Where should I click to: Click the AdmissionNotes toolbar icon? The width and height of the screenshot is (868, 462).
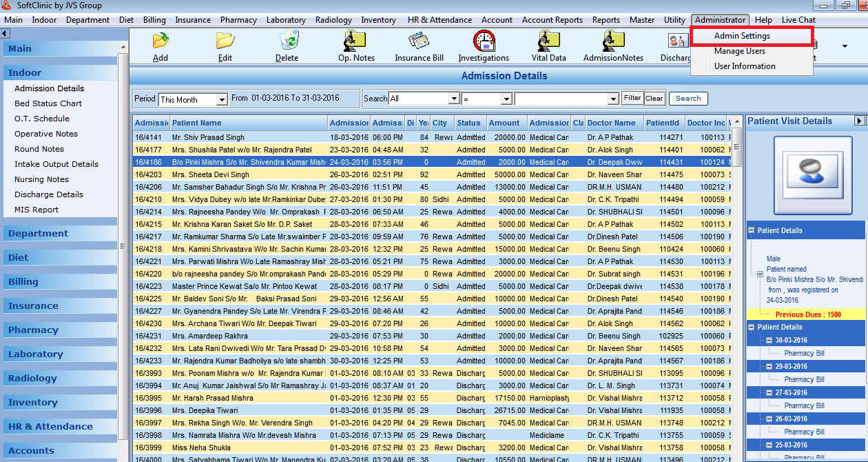(613, 41)
